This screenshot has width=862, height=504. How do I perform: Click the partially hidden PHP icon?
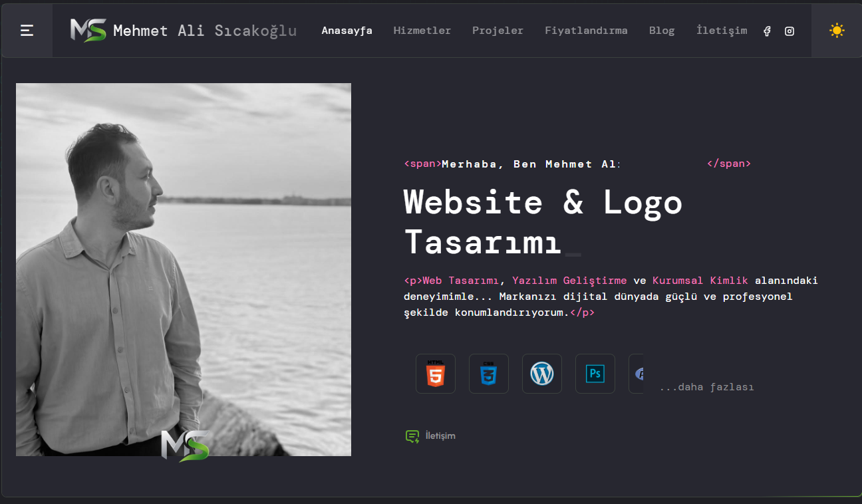[x=637, y=374]
